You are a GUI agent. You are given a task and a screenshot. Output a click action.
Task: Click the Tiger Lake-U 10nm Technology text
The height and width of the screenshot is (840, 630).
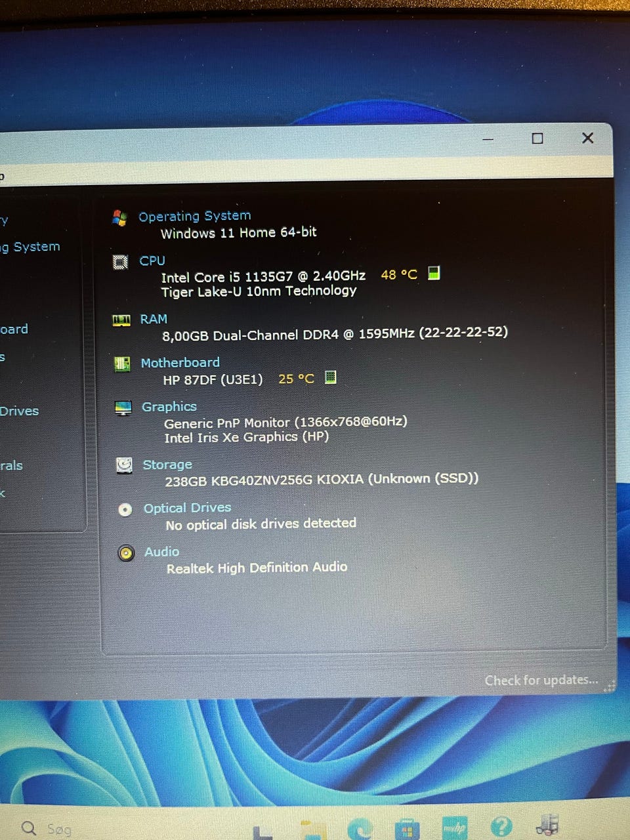259,291
